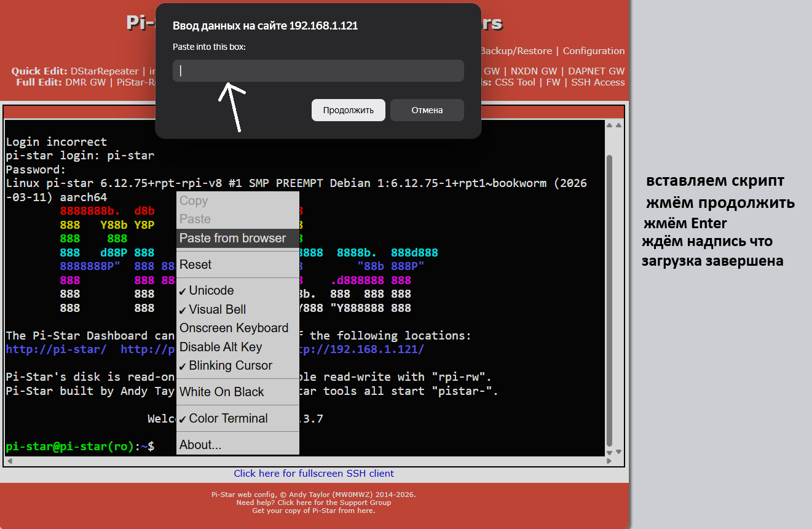Viewport: 812px width, 529px height.
Task: Open the Configuration link in header
Action: pos(594,51)
